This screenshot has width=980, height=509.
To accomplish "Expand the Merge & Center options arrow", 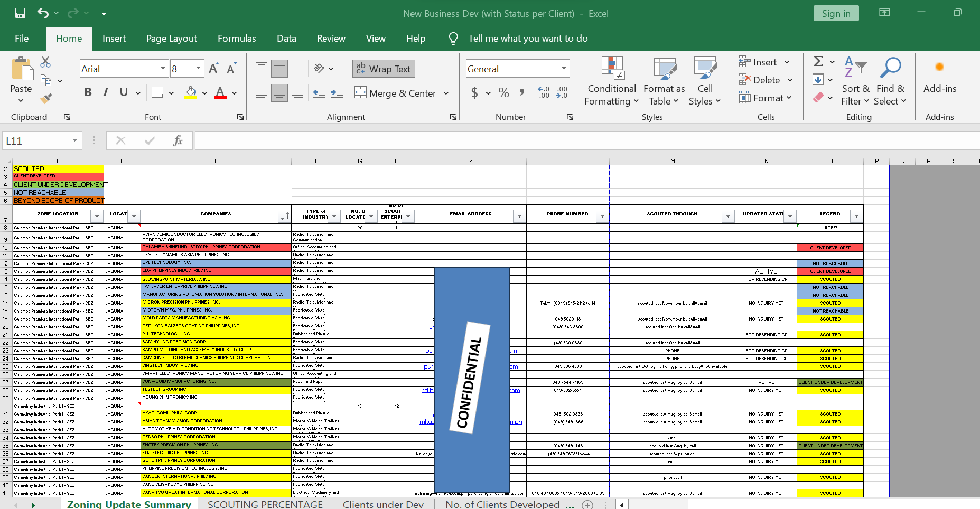I will click(x=446, y=93).
